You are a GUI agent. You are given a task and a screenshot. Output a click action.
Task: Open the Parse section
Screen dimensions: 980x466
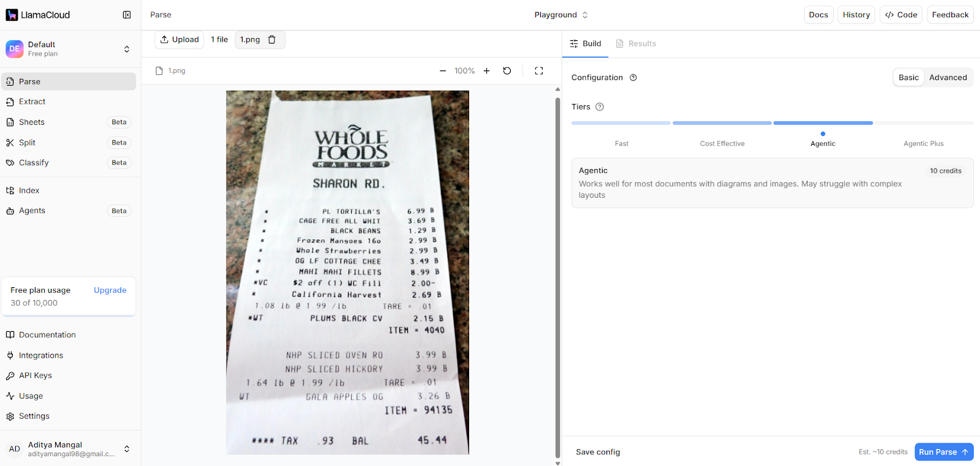point(69,81)
